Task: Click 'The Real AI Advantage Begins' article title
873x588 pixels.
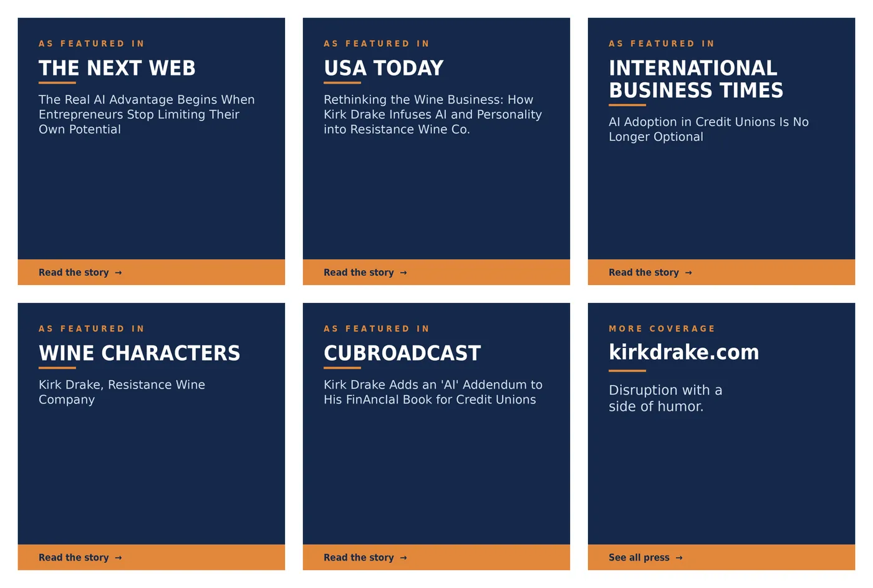Action: pyautogui.click(x=147, y=115)
